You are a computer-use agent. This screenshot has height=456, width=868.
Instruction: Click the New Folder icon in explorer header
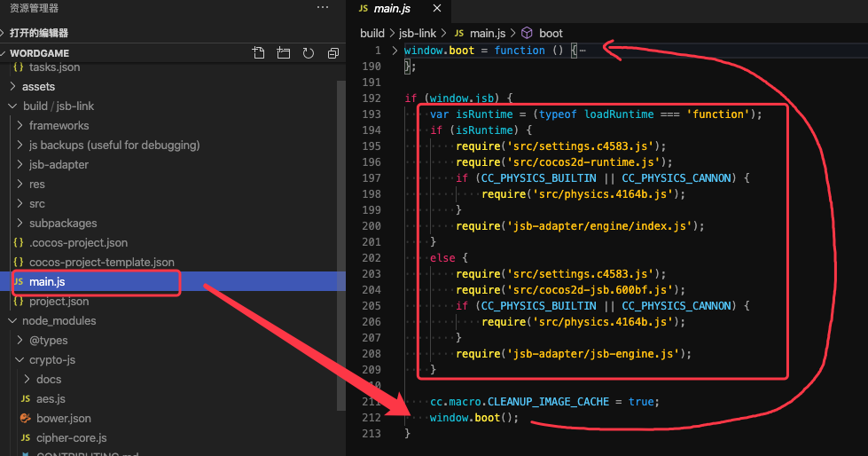(x=284, y=53)
